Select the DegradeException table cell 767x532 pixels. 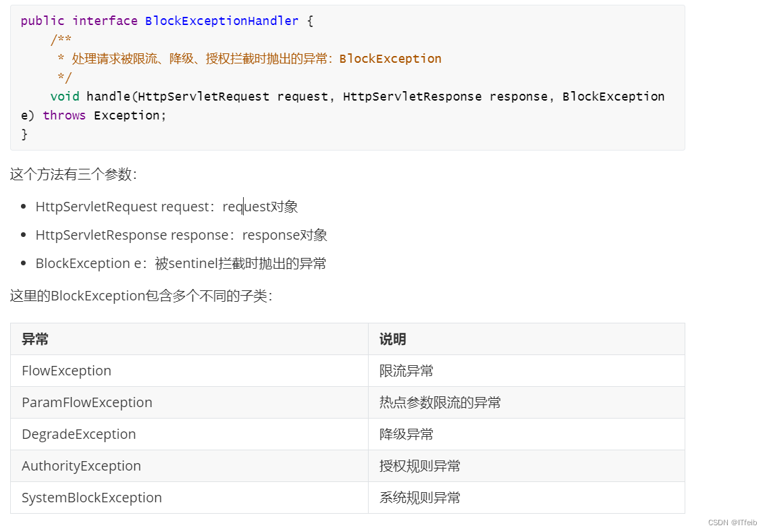pyautogui.click(x=78, y=434)
